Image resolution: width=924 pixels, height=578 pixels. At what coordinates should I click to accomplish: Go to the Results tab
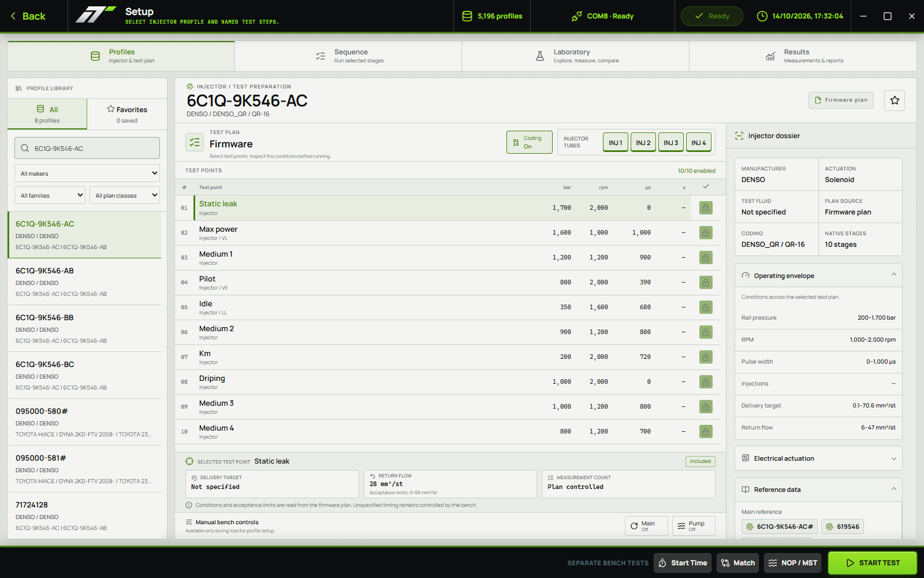(803, 56)
